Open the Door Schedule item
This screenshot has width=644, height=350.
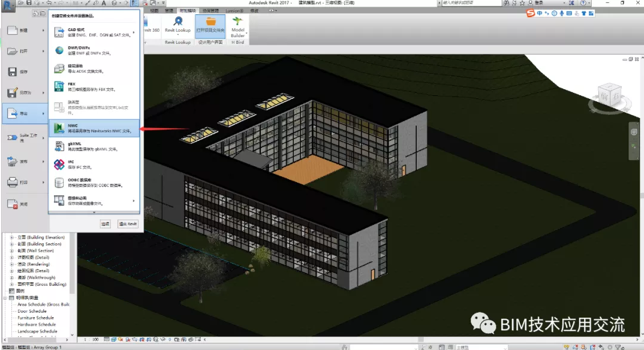[32, 311]
